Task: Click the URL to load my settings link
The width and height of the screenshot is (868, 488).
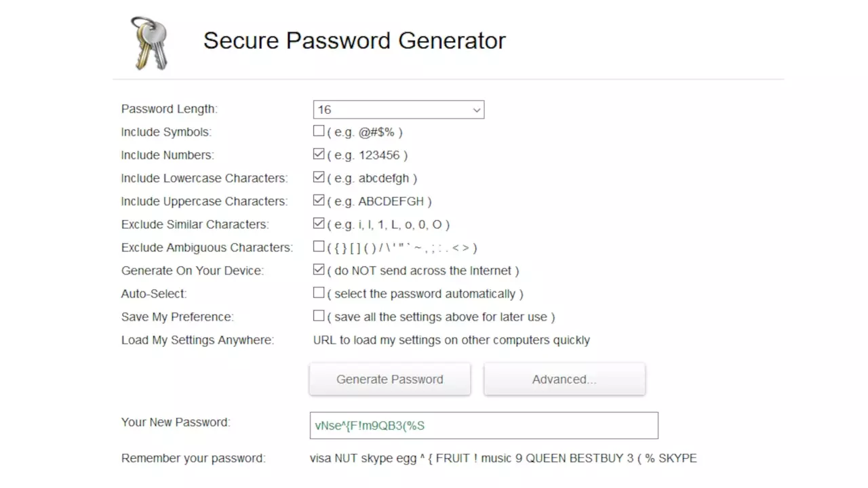Action: [x=452, y=340]
